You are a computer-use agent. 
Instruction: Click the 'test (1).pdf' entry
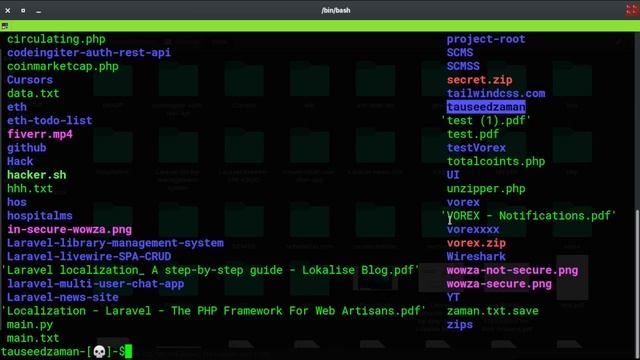tap(486, 120)
